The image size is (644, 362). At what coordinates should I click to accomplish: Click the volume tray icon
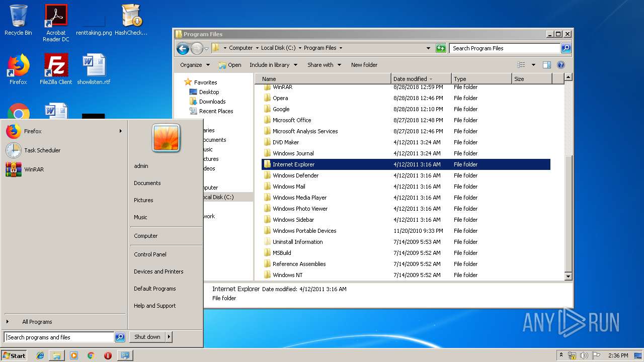(584, 355)
